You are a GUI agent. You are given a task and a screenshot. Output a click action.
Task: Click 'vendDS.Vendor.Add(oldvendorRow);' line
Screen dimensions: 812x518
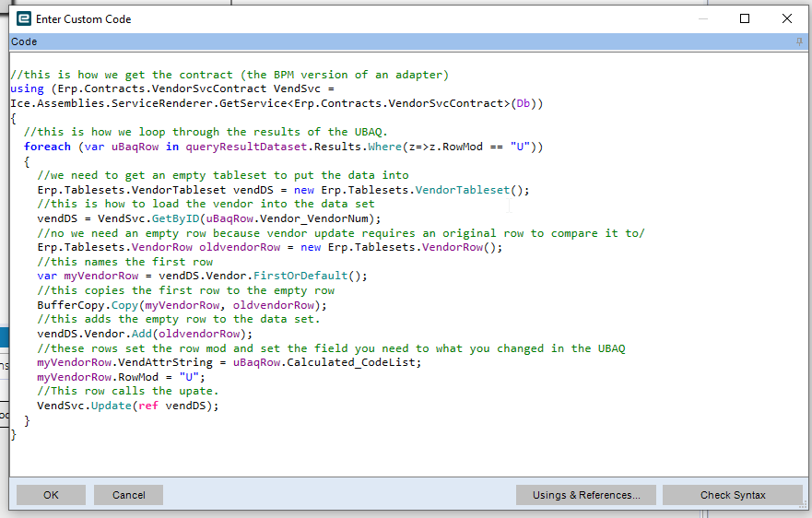(145, 334)
